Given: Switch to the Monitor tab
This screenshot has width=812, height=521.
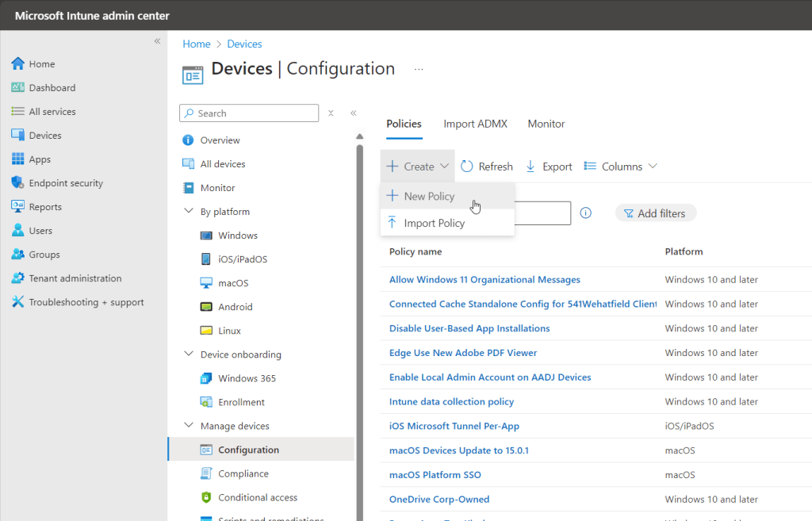Looking at the screenshot, I should point(546,124).
